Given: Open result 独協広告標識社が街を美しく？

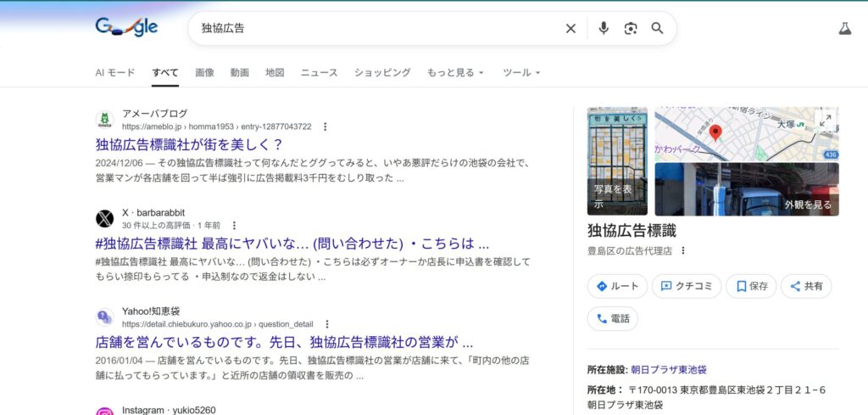Looking at the screenshot, I should point(189,145).
